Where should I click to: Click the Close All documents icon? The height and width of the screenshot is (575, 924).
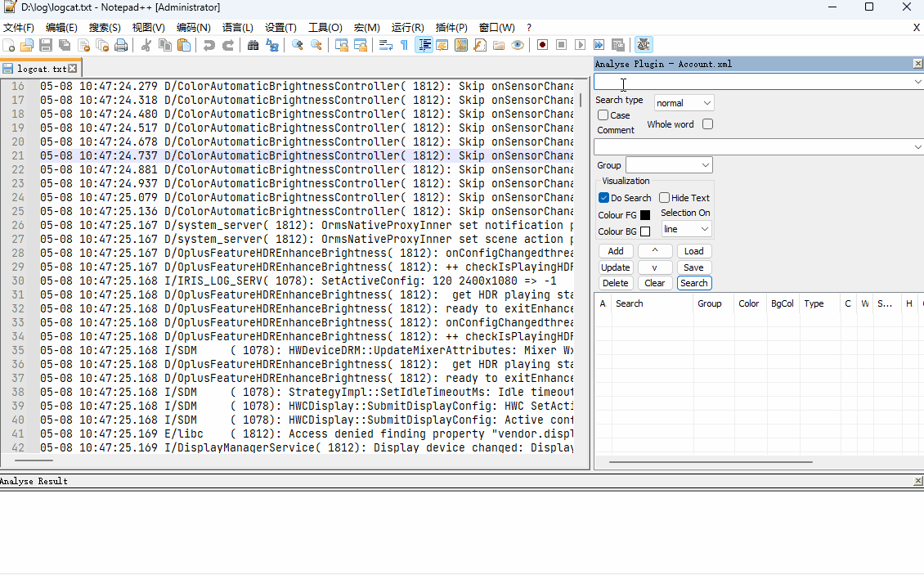(x=102, y=45)
